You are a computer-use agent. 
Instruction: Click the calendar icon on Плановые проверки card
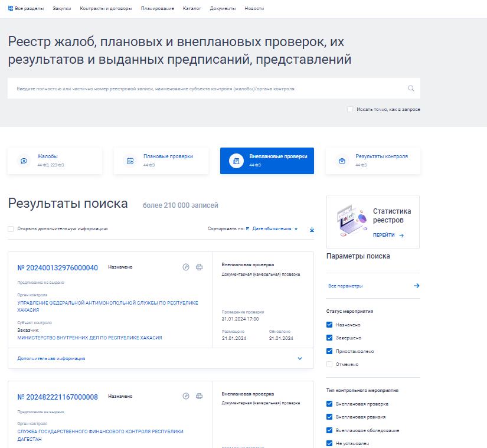pyautogui.click(x=130, y=160)
